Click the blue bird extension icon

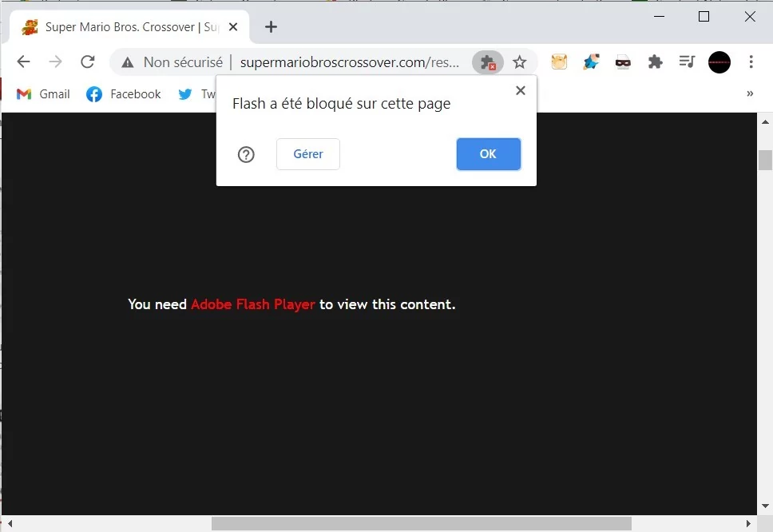coord(591,62)
